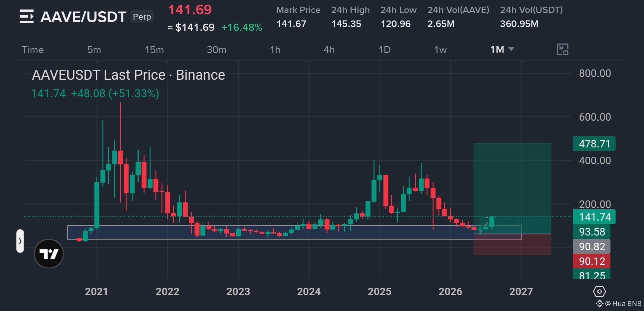
Task: Switch to the 30m interval
Action: [x=216, y=50]
